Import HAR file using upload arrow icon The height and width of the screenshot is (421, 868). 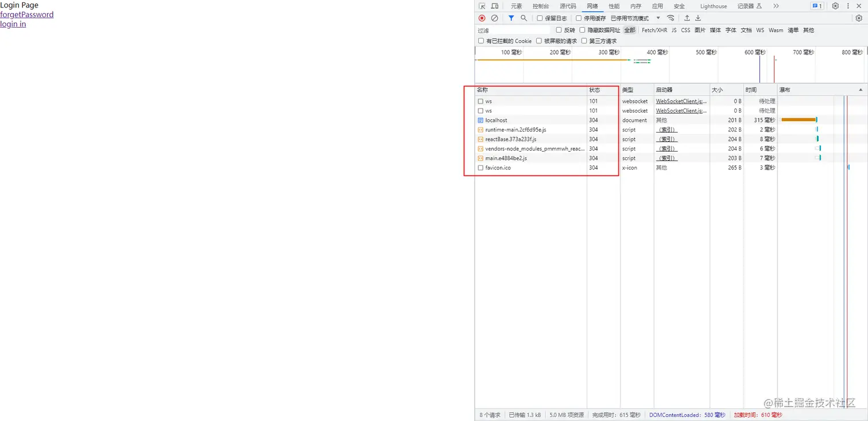tap(687, 18)
